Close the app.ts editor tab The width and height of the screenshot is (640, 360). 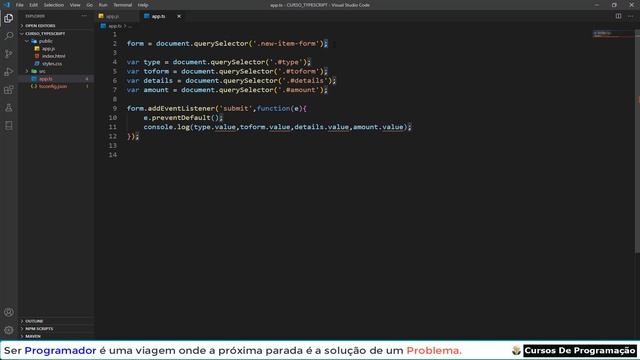(x=179, y=16)
